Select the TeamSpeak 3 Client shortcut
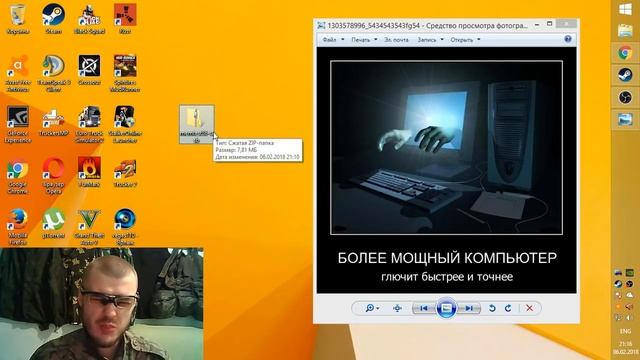This screenshot has width=640, height=360. pos(53,73)
